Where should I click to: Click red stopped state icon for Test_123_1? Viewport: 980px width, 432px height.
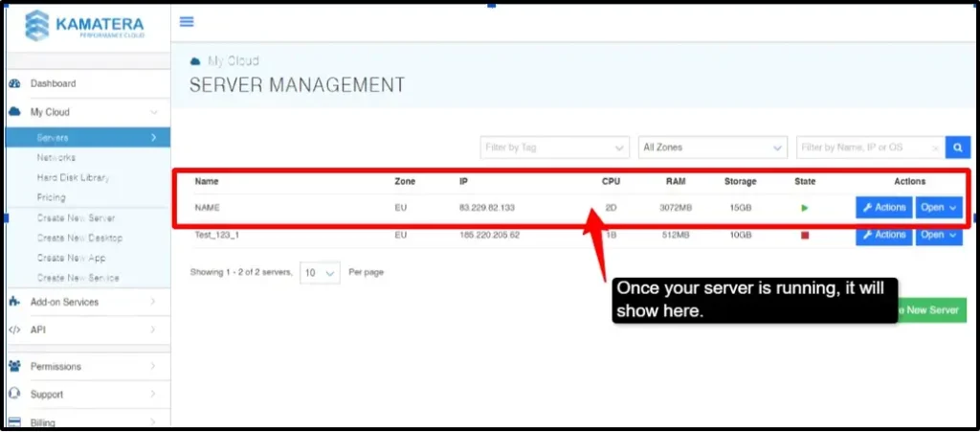click(x=805, y=235)
